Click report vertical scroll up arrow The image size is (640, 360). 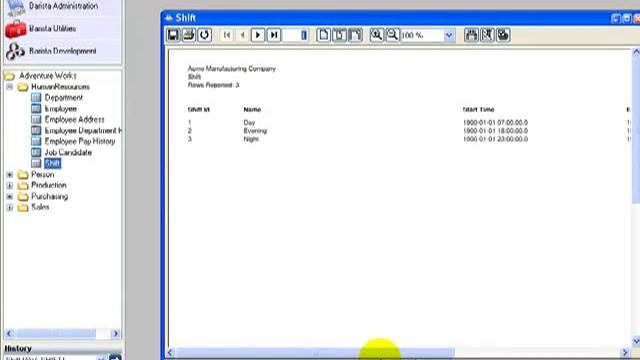[x=636, y=52]
